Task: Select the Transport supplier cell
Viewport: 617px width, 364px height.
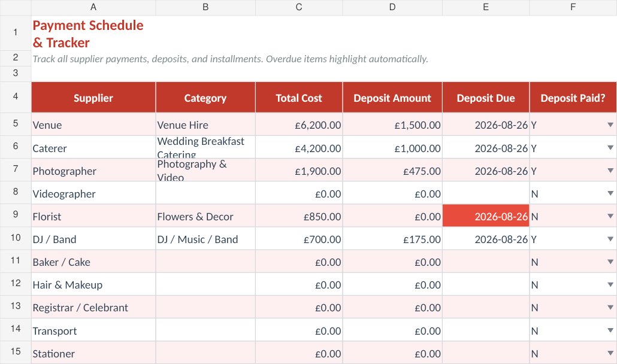Action: click(93, 330)
